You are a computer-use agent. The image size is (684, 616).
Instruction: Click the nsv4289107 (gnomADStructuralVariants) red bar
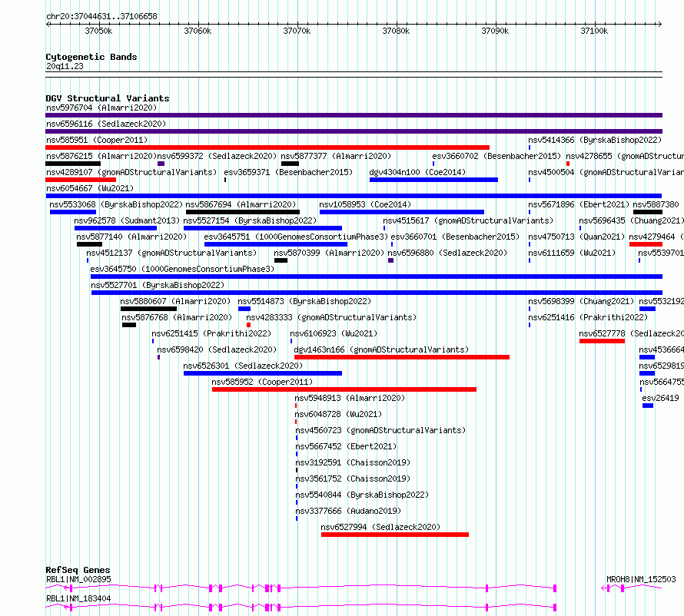[x=81, y=180]
